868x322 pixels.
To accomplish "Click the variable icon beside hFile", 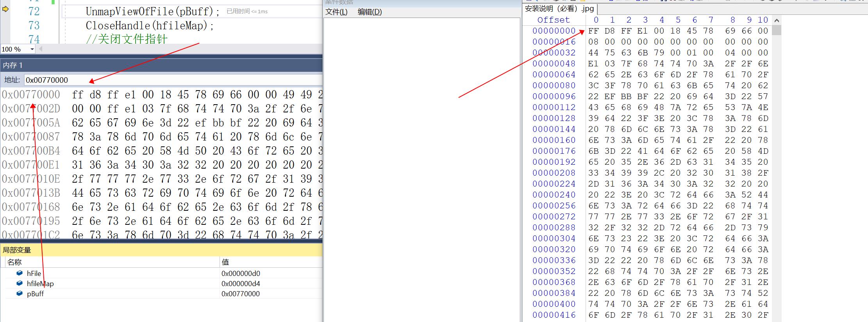I will pyautogui.click(x=20, y=273).
